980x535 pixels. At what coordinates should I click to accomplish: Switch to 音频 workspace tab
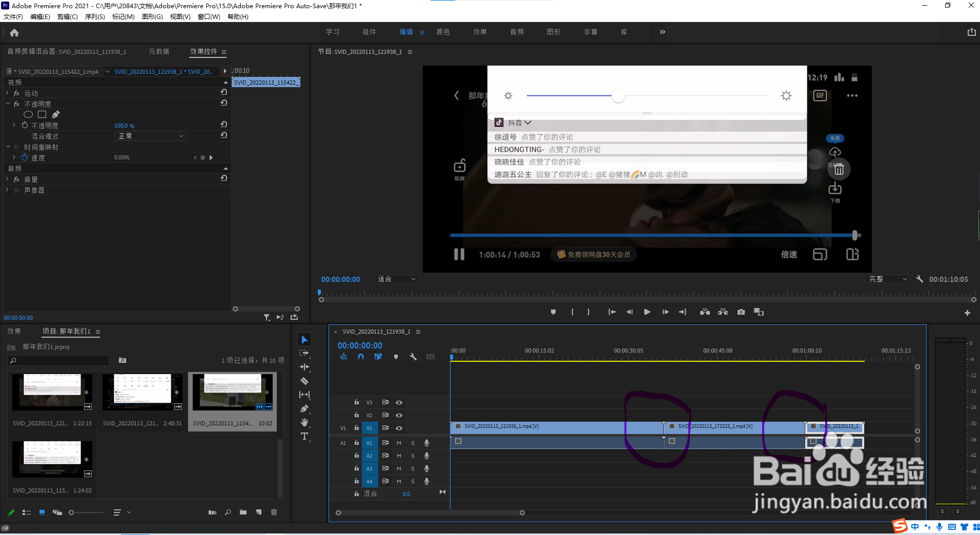(x=517, y=32)
